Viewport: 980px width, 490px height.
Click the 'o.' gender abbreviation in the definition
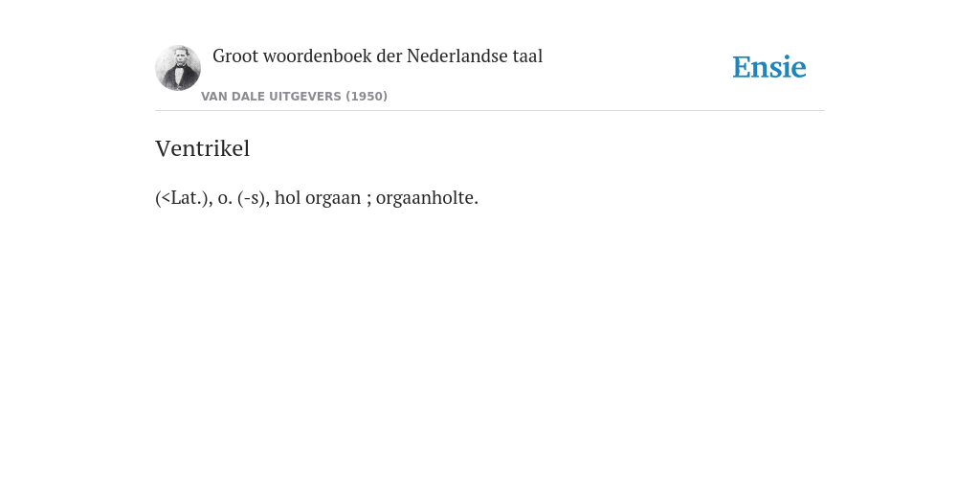pyautogui.click(x=224, y=199)
